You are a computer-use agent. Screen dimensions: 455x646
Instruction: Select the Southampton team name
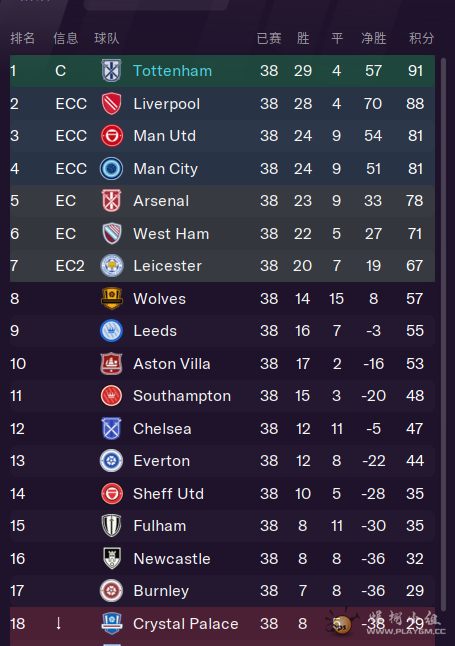tap(182, 396)
